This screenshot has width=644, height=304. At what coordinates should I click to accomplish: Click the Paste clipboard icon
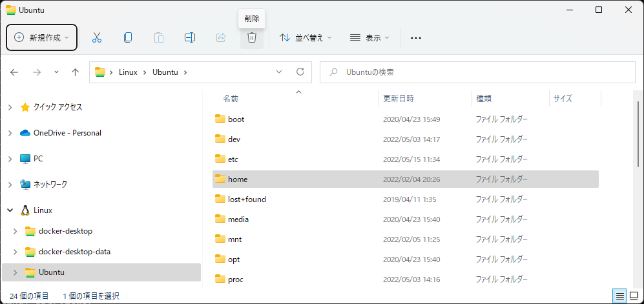click(x=159, y=37)
